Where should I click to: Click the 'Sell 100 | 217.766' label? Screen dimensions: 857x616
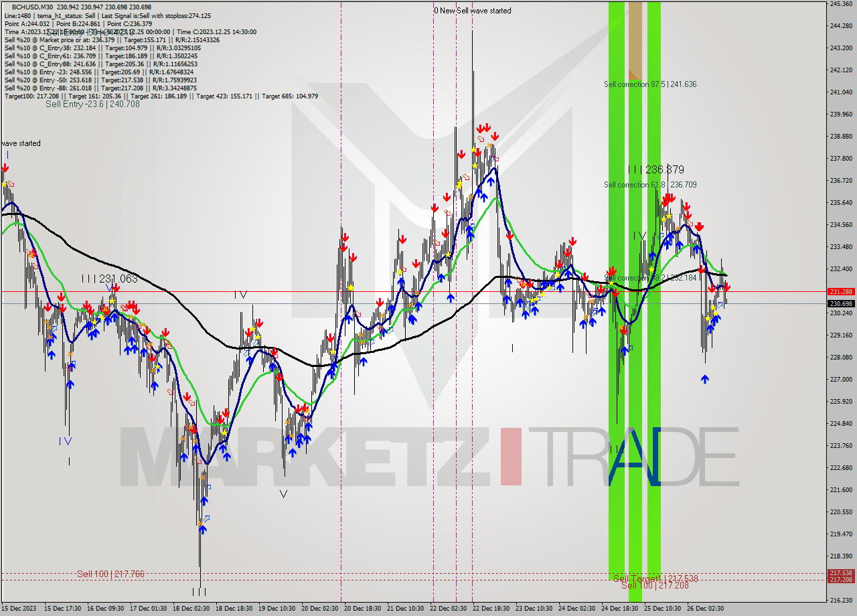tap(110, 574)
